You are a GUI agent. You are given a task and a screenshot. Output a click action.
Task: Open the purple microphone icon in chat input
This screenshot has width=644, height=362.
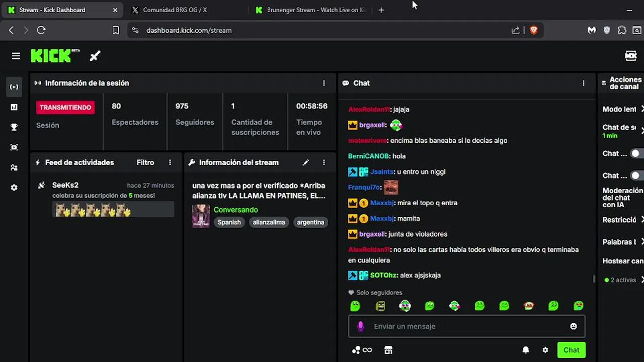click(360, 326)
